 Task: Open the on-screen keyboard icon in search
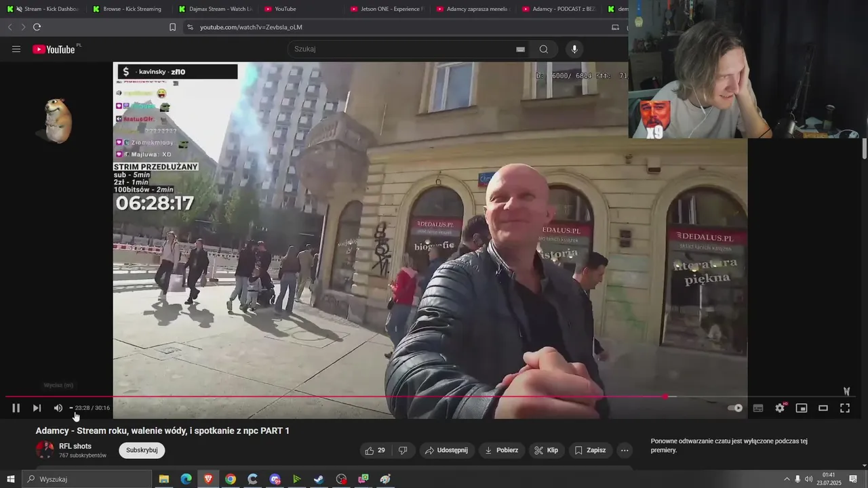(x=520, y=49)
